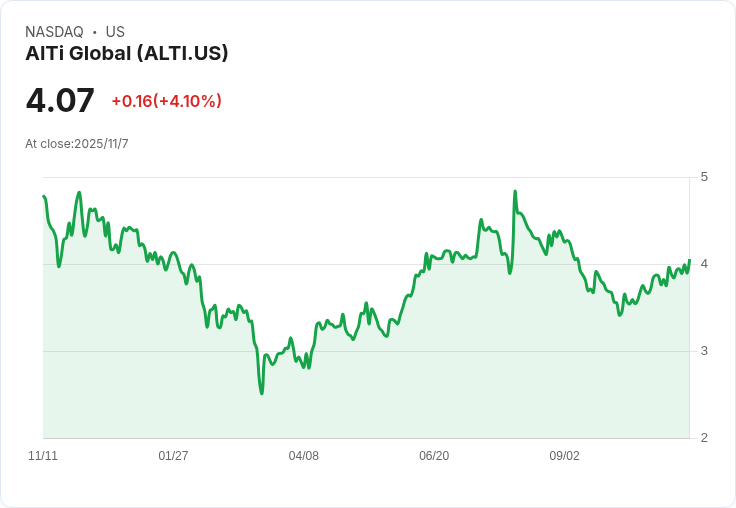
Task: Click the y-axis label 3
Action: coord(704,351)
